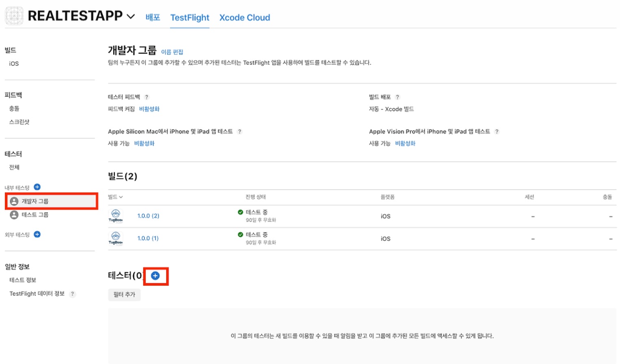Select the TestFlight tab
Screen dimensions: 620x364
click(190, 17)
